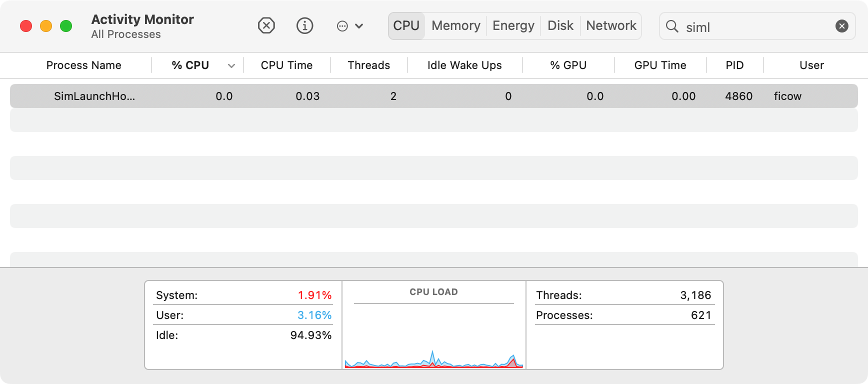The image size is (868, 384).
Task: Sort by PID column header
Action: click(734, 65)
